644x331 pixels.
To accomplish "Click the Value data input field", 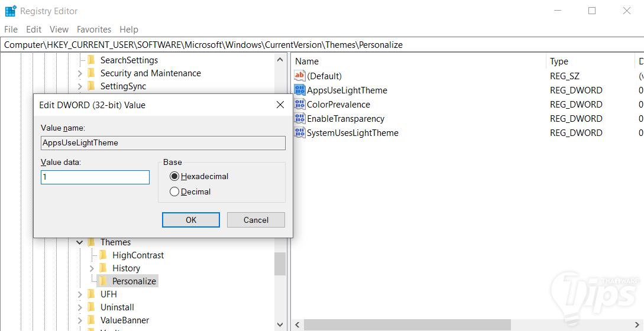I will pyautogui.click(x=95, y=177).
